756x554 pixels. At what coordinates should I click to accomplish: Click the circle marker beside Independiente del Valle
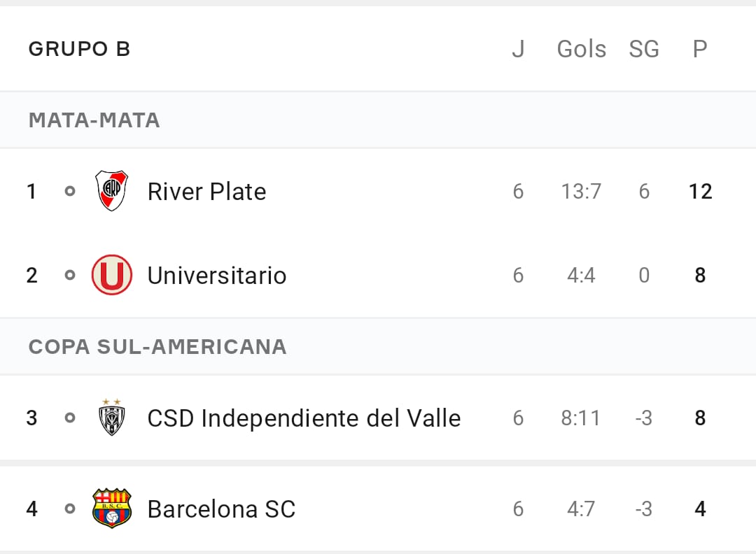tap(70, 418)
